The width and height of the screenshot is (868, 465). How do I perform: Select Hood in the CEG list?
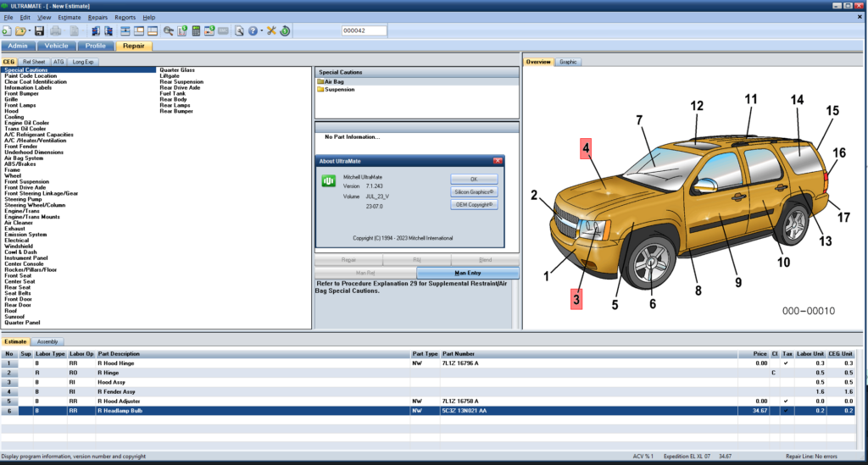click(12, 111)
